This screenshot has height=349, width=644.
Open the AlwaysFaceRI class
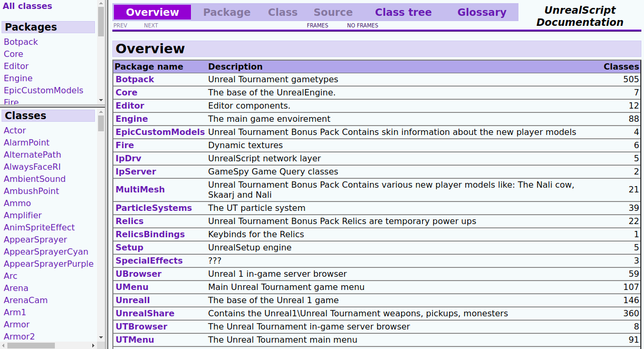(x=32, y=167)
